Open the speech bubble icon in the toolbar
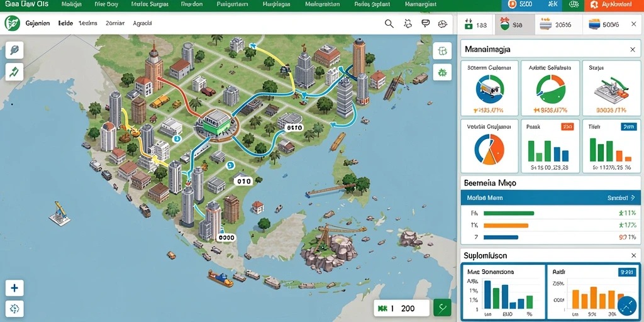644x322 pixels. [425, 24]
